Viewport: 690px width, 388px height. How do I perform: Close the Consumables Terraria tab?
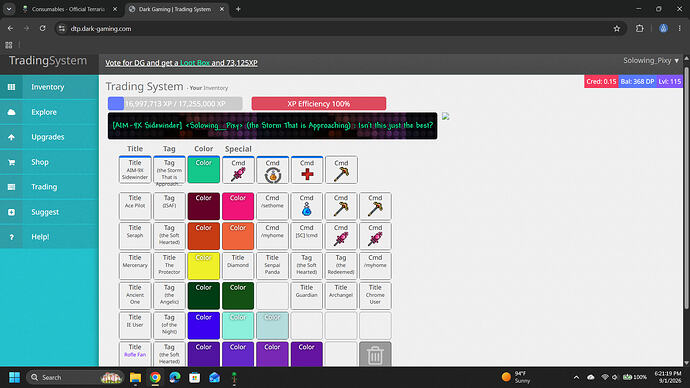[x=115, y=9]
